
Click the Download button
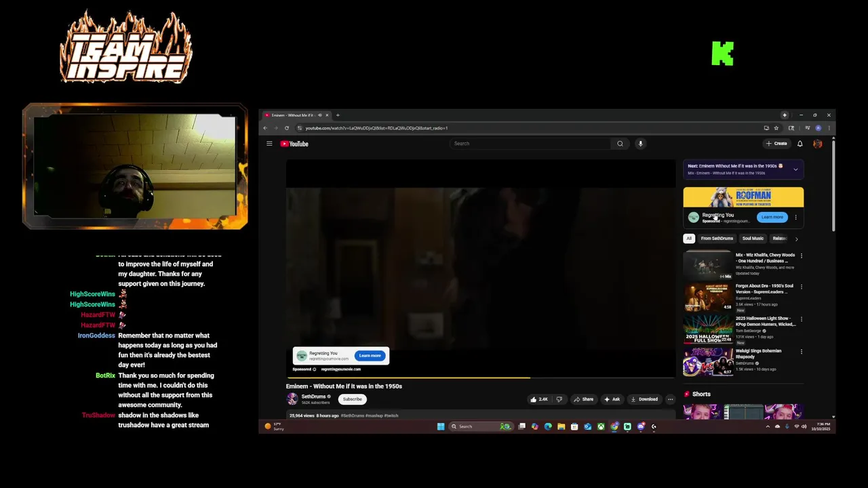click(644, 399)
